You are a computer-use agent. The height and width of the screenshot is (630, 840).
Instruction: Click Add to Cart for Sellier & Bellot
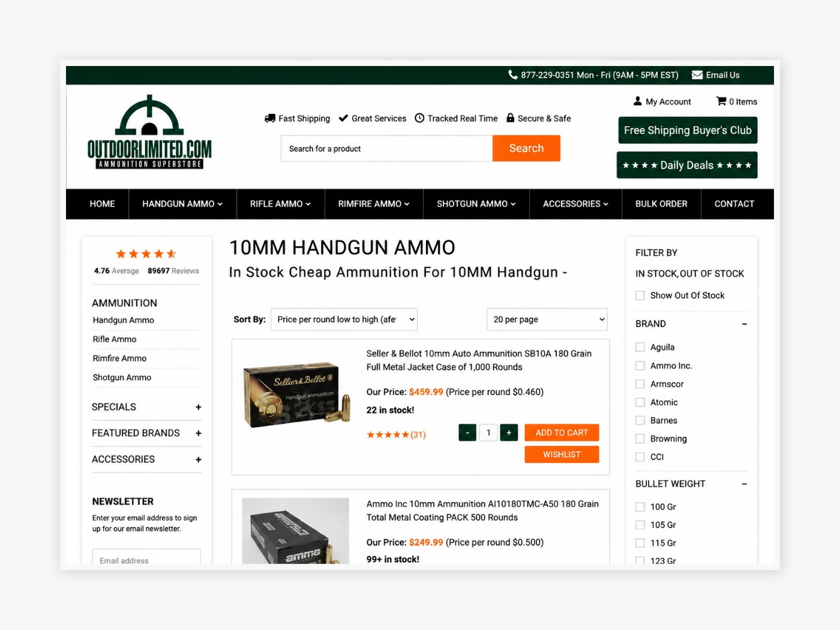click(x=562, y=433)
